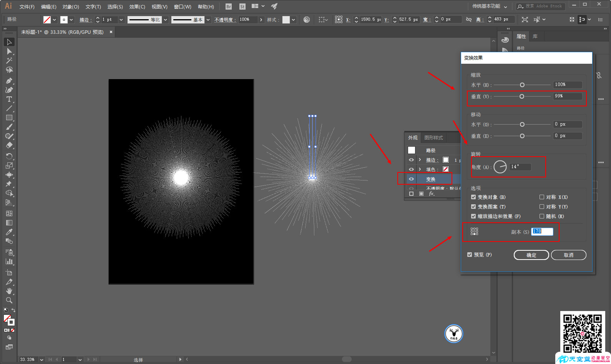The image size is (611, 364).
Task: Select the Type tool
Action: point(9,99)
